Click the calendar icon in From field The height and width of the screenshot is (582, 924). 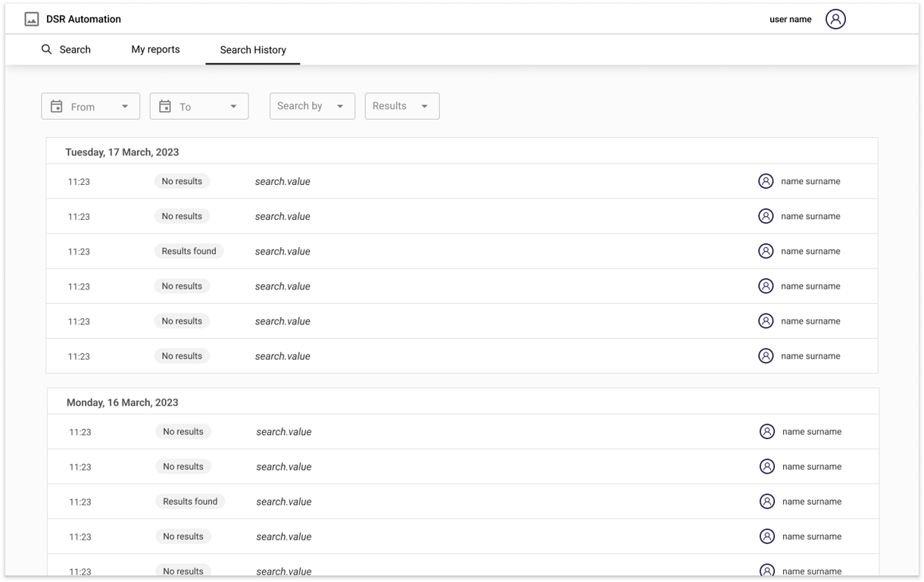click(x=56, y=107)
